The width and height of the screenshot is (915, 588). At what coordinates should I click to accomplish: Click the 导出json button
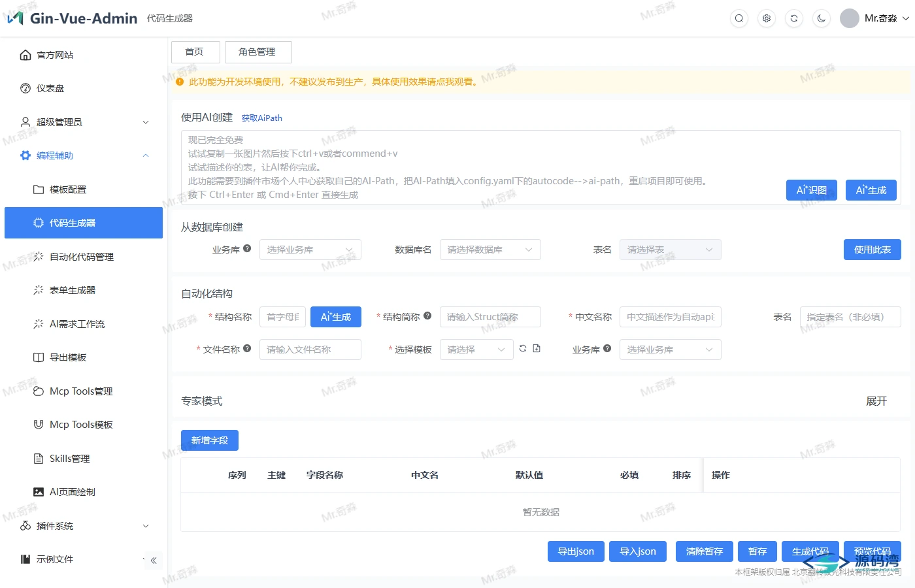pos(576,551)
